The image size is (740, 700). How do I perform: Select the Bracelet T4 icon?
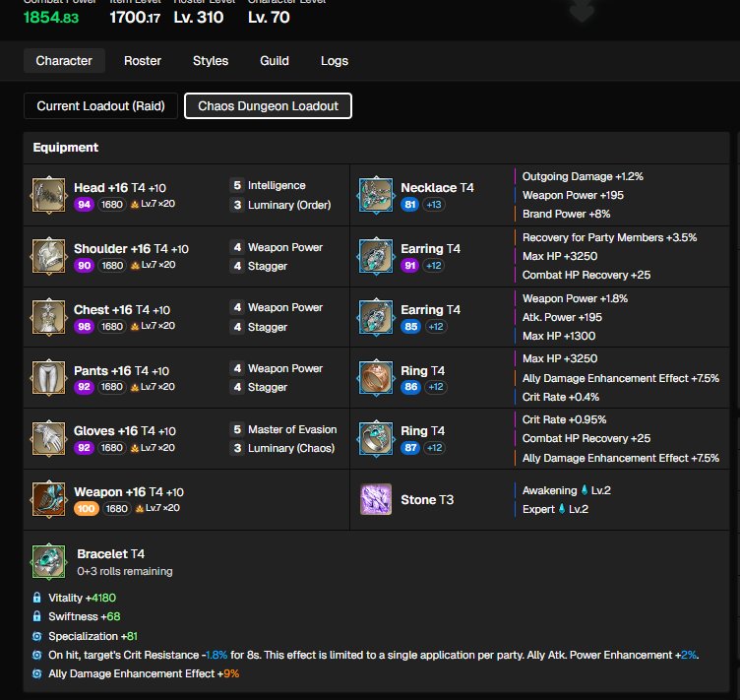[x=48, y=561]
